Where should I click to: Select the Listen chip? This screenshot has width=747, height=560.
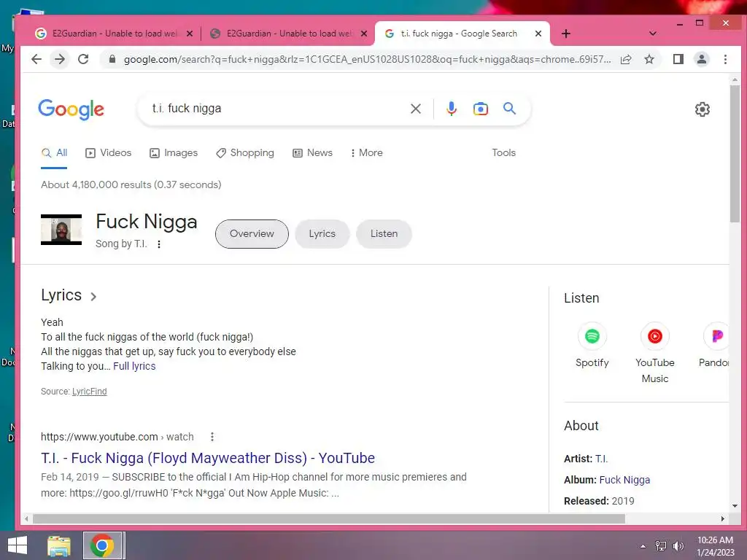384,234
